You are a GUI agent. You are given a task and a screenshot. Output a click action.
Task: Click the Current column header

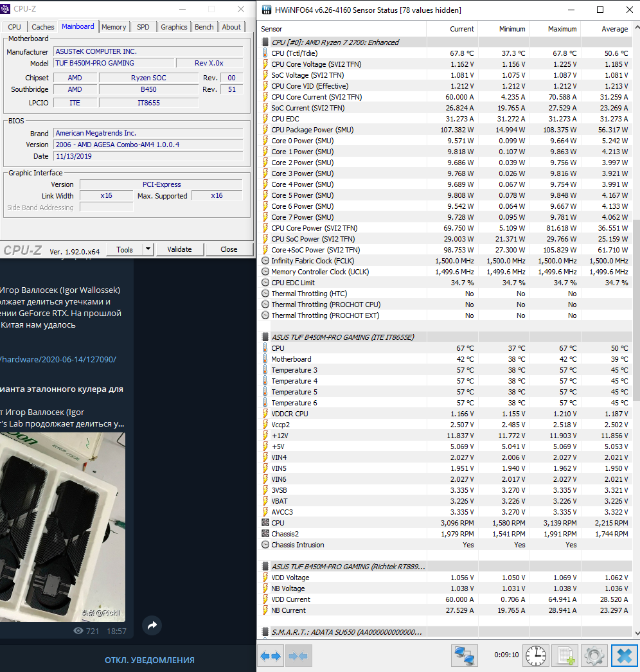pyautogui.click(x=452, y=29)
